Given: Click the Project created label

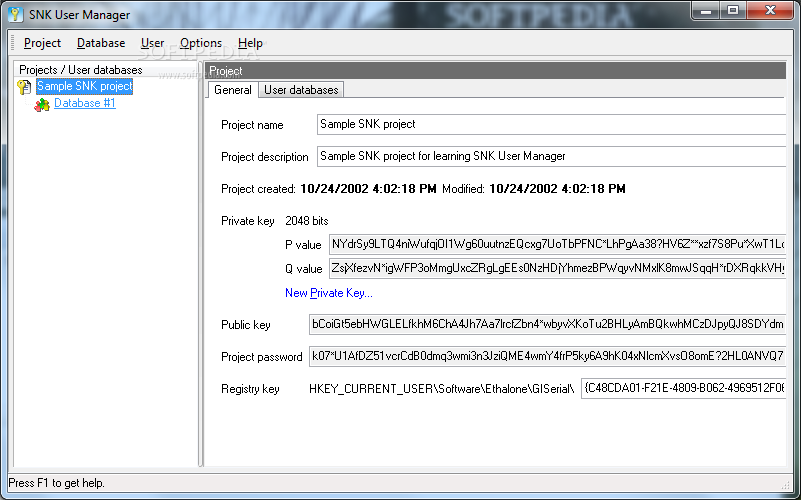Looking at the screenshot, I should (x=258, y=189).
